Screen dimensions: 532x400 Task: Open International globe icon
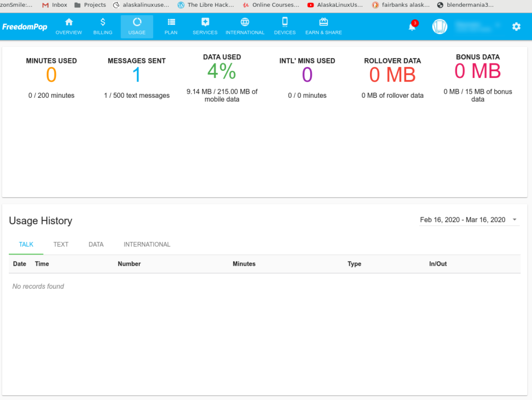(x=245, y=22)
